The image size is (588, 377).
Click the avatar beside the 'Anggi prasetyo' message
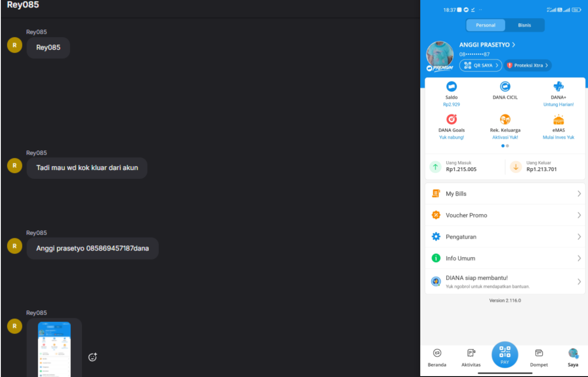click(x=15, y=246)
